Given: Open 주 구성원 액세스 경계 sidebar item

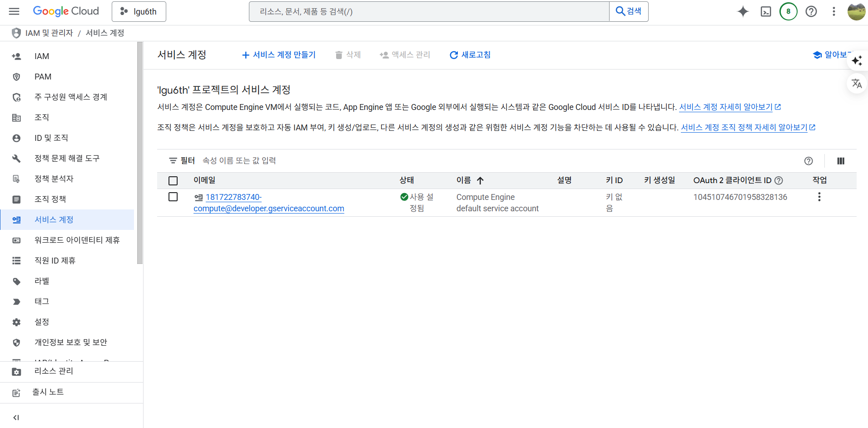Looking at the screenshot, I should (67, 97).
